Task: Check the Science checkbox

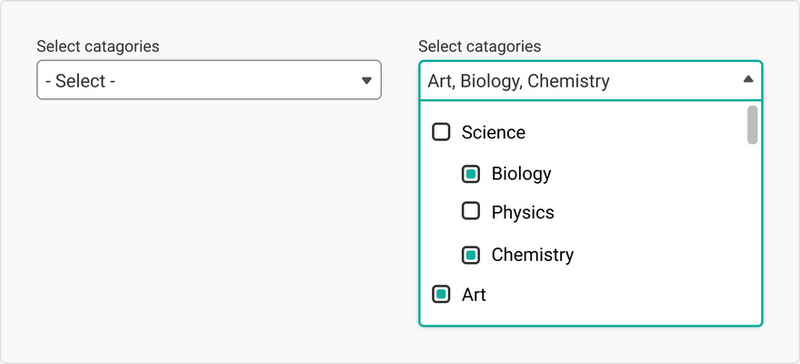Action: point(441,132)
